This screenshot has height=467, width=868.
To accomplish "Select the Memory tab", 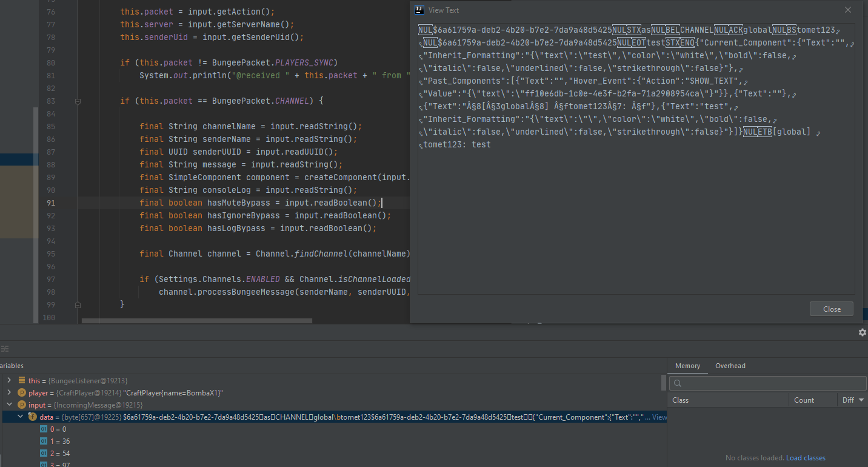I will click(687, 366).
